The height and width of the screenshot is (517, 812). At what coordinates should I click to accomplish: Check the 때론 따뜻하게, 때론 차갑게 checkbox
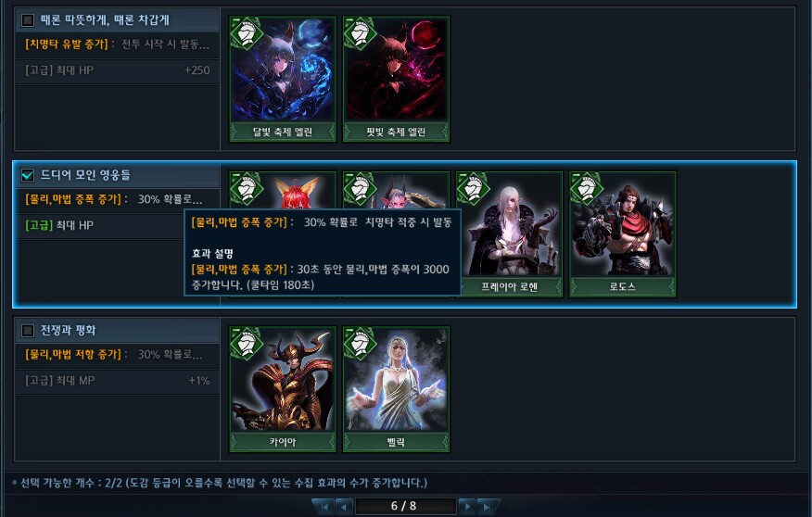[x=28, y=20]
